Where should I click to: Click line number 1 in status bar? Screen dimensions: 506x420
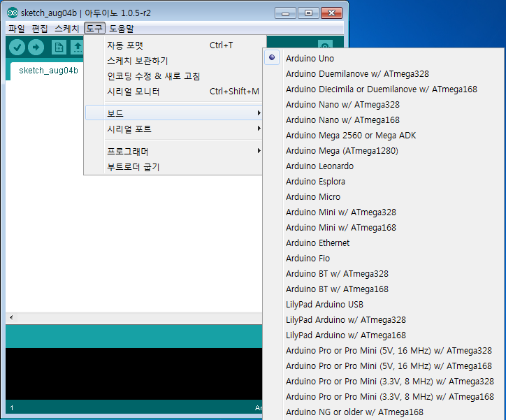click(12, 408)
